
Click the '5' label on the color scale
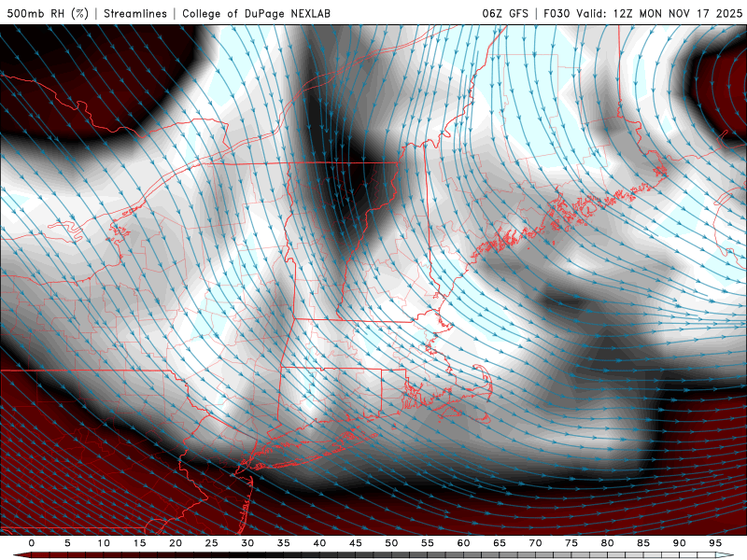pyautogui.click(x=67, y=543)
